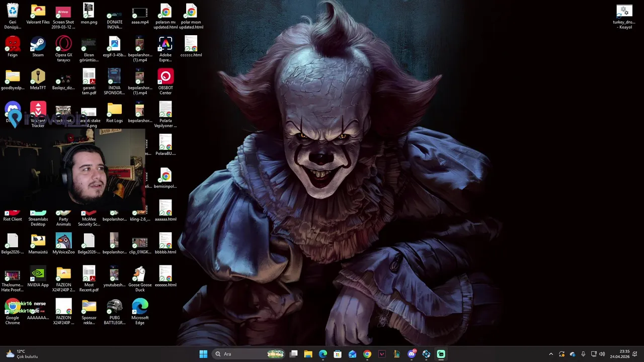Select the Ekran görüntüsü file
The image size is (644, 362).
[89, 49]
